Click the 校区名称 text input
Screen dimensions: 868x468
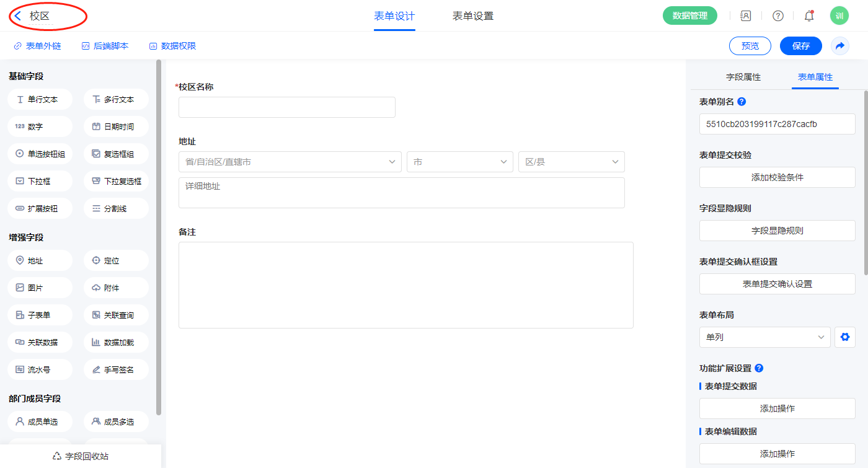click(x=286, y=107)
